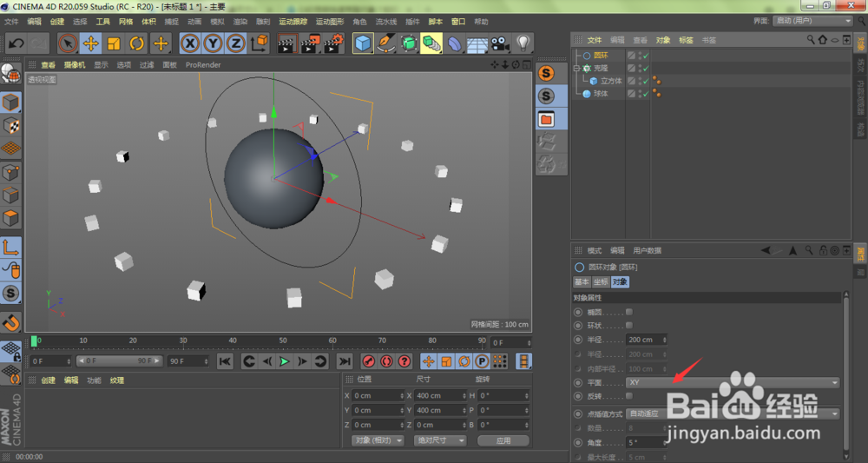
Task: Add a light object bulb icon
Action: [523, 43]
